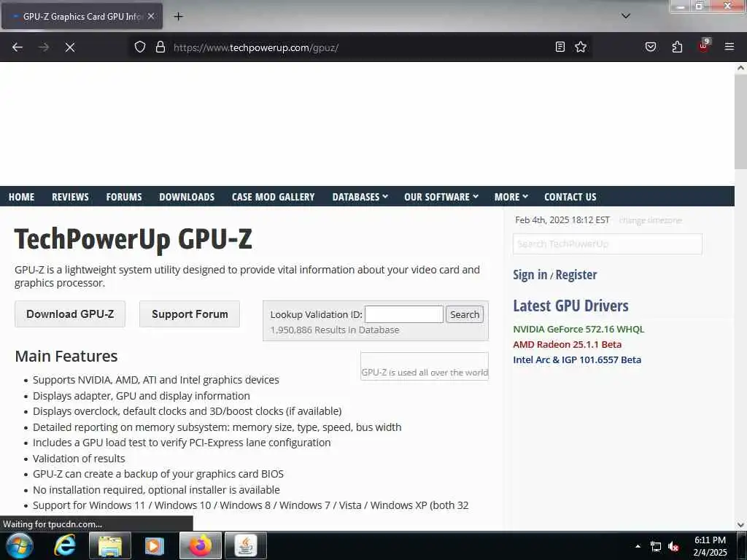View site security padlock info
This screenshot has width=747, height=560.
tap(160, 47)
